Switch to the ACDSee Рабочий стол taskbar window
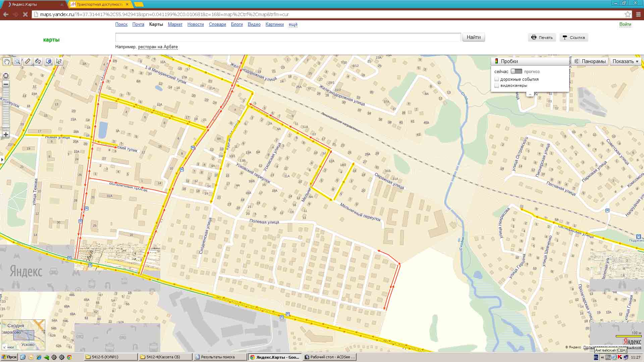The image size is (644, 362). (329, 357)
